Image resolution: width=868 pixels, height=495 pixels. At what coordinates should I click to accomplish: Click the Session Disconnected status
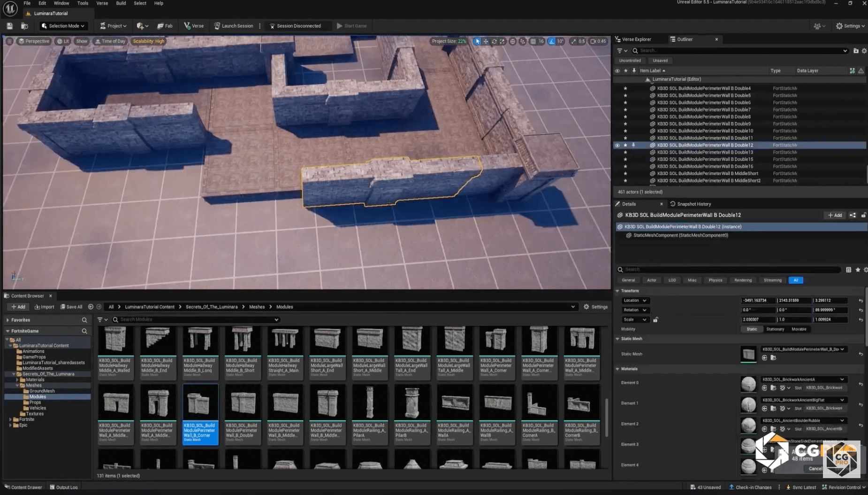click(295, 26)
